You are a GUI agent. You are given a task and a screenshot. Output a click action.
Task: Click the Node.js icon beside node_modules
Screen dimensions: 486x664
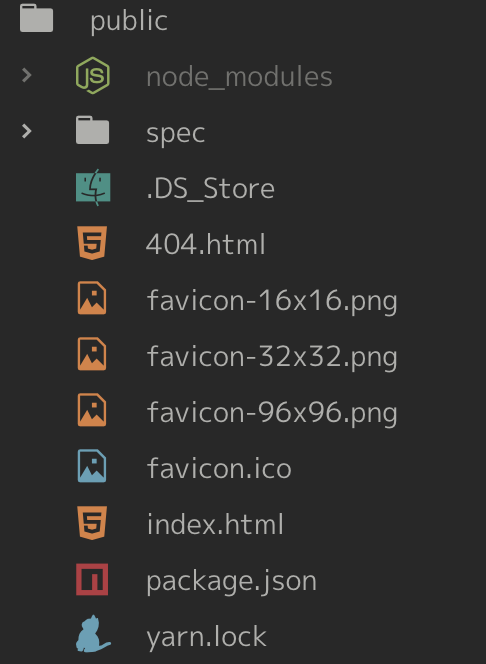[x=93, y=75]
